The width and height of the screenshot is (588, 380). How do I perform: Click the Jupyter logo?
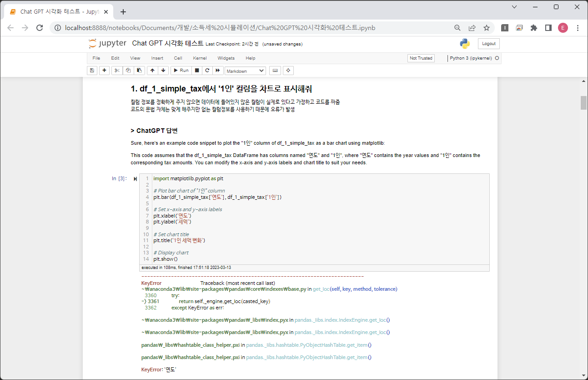pos(107,44)
